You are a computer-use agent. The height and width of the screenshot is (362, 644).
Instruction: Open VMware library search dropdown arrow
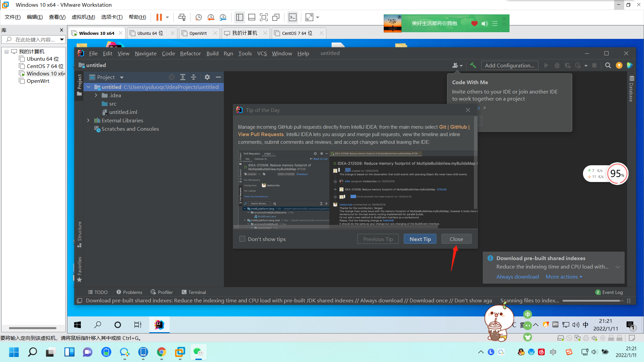[62, 40]
